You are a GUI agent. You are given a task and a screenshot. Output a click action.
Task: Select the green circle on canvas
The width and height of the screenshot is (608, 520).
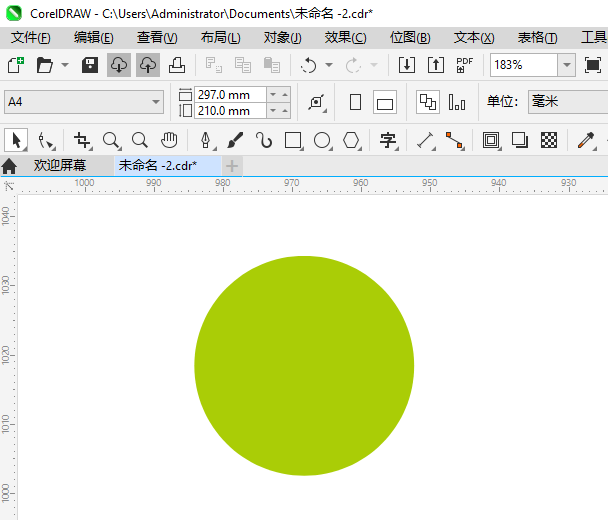pyautogui.click(x=304, y=366)
